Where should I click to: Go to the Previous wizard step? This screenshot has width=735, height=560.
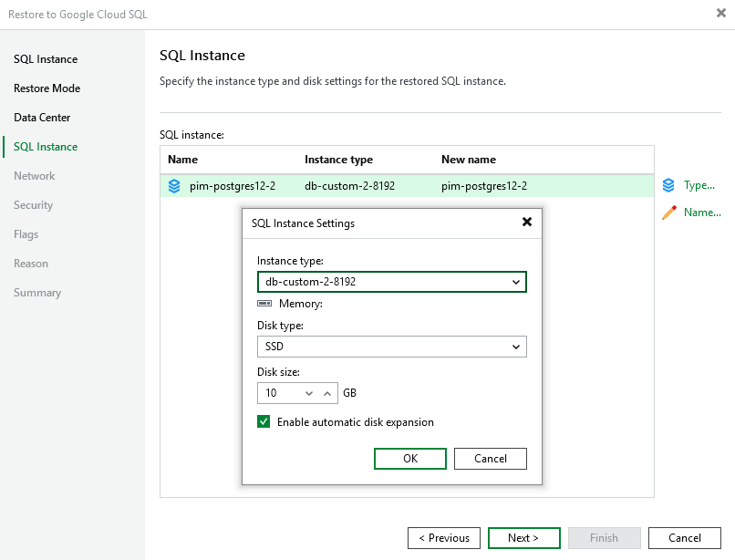coord(444,538)
